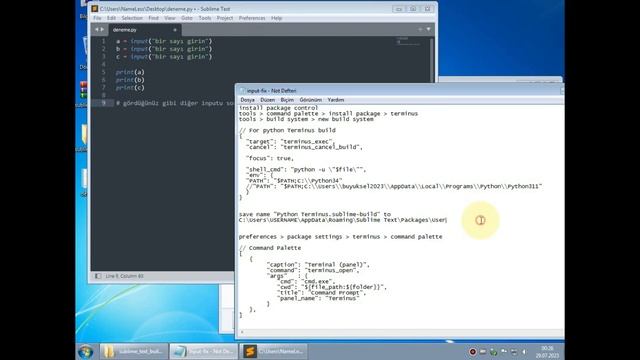Click the "command": "terminus_open" line
Screen dimensions: 640x360
coord(313,270)
